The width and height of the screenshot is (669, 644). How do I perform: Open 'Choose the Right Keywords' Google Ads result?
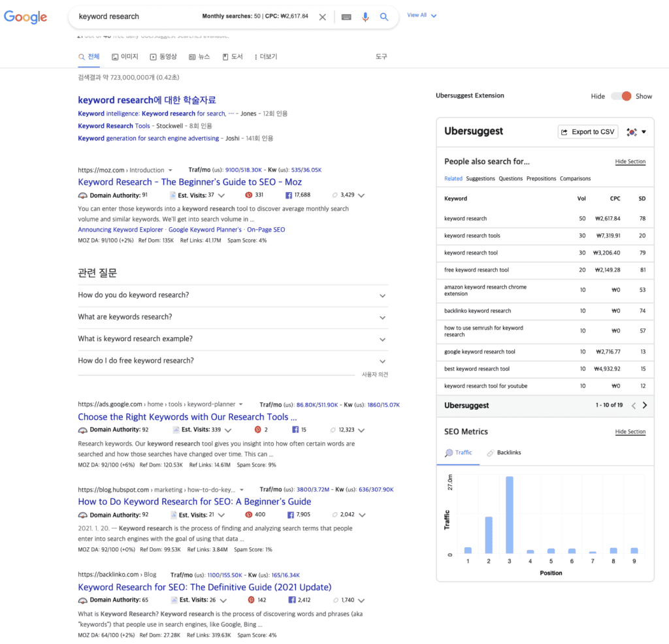point(188,417)
